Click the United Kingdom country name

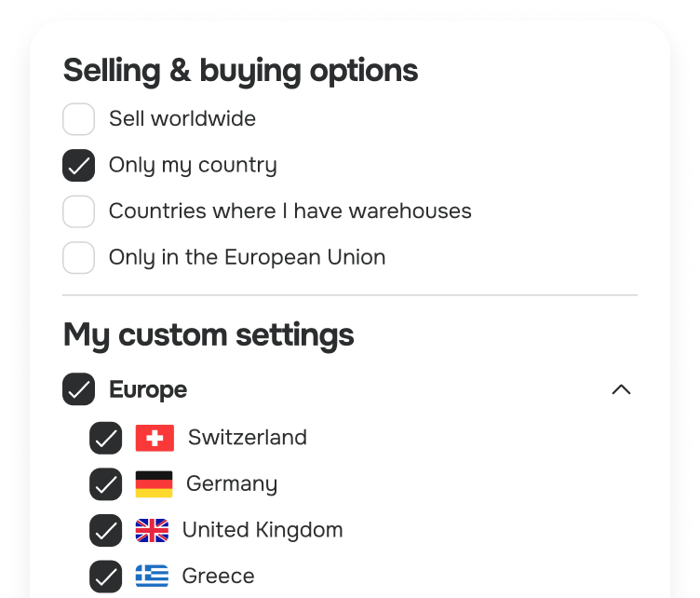(x=262, y=531)
